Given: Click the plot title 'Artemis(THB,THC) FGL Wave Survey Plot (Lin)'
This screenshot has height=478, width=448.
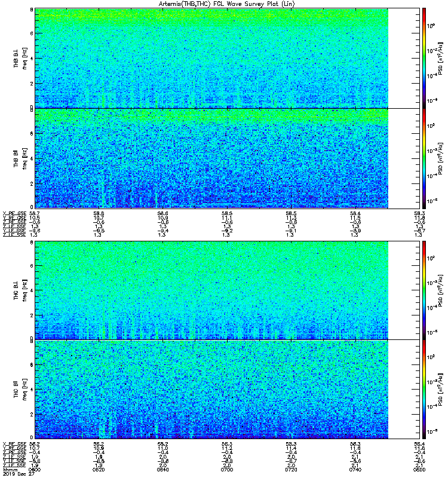Looking at the screenshot, I should pos(227,4).
